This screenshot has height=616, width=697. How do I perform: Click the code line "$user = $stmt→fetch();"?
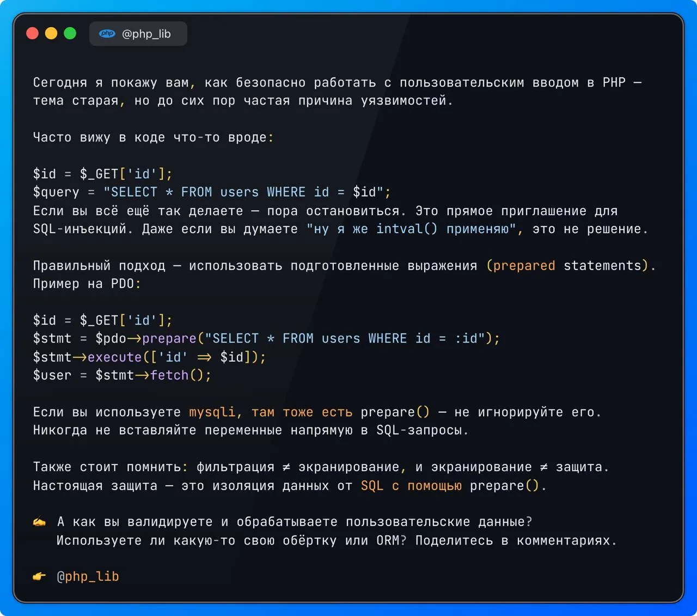click(122, 375)
